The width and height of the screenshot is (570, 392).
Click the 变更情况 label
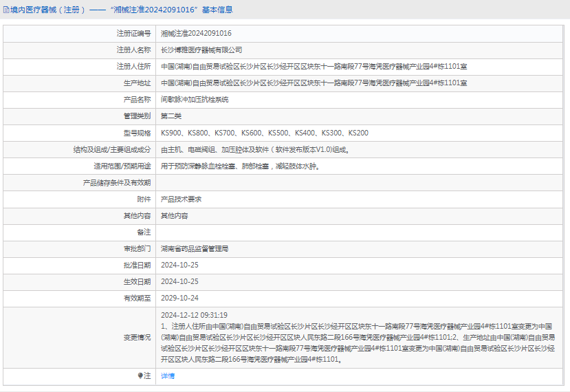click(x=137, y=338)
